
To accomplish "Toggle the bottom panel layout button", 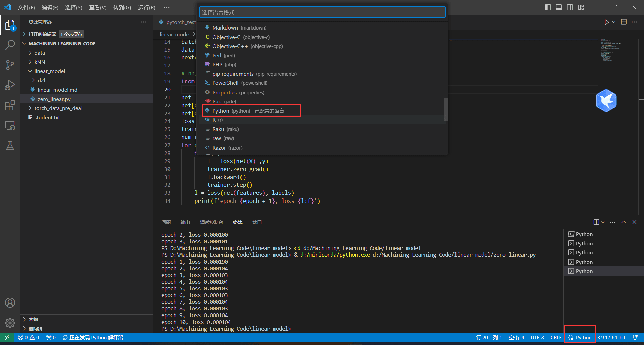I will [559, 7].
